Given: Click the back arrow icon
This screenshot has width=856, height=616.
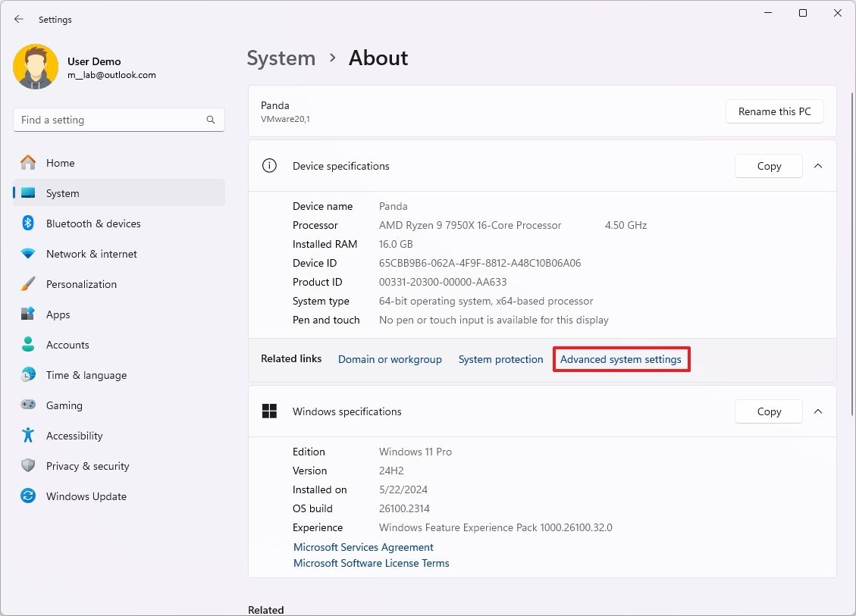Looking at the screenshot, I should tap(18, 19).
